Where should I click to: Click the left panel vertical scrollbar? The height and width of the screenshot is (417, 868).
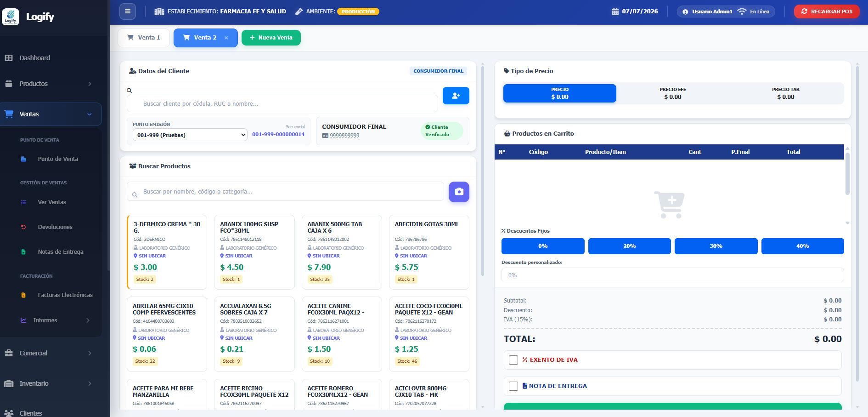[483, 171]
